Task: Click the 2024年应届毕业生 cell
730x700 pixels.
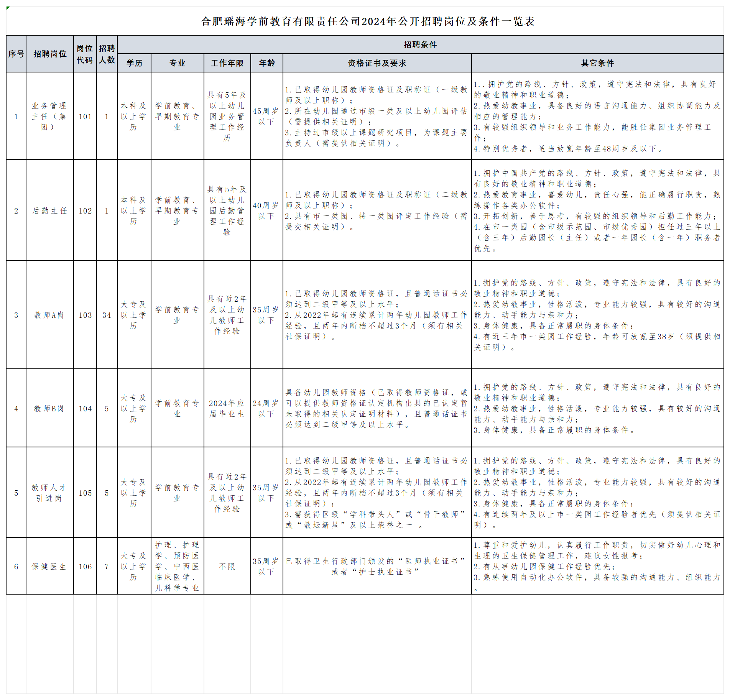Action: coord(227,408)
